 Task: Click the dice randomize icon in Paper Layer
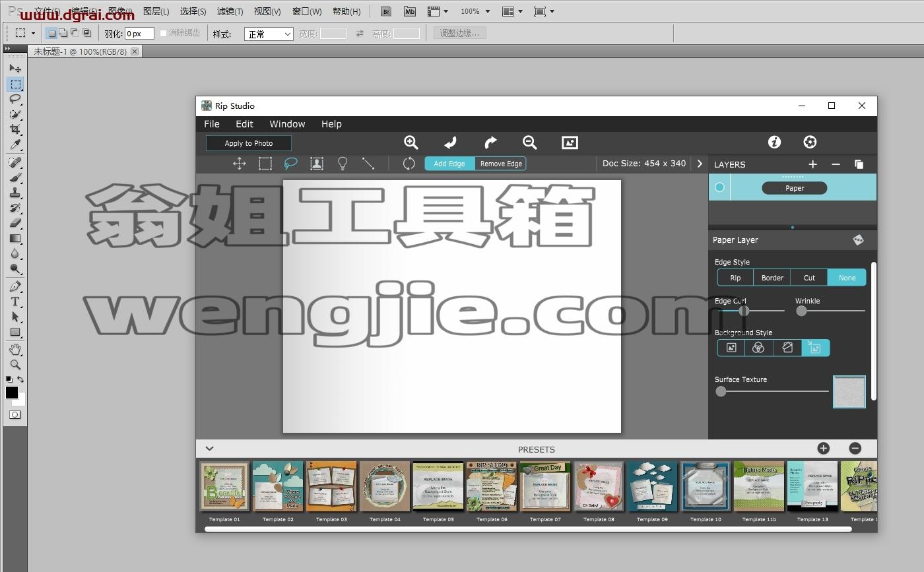(x=858, y=240)
